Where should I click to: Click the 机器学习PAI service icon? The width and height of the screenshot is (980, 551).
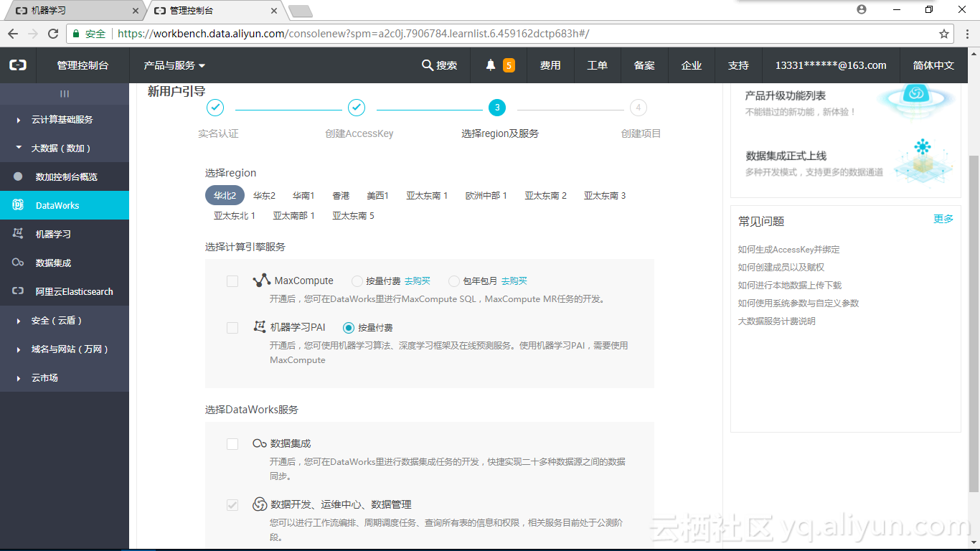(260, 327)
